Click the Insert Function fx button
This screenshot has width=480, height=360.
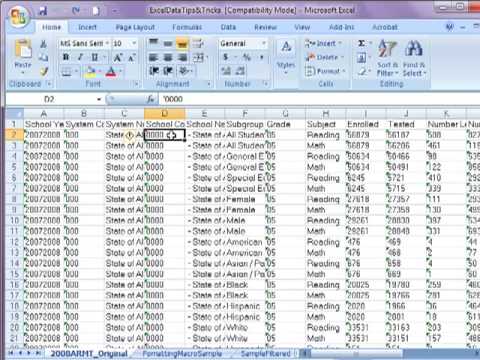point(150,99)
